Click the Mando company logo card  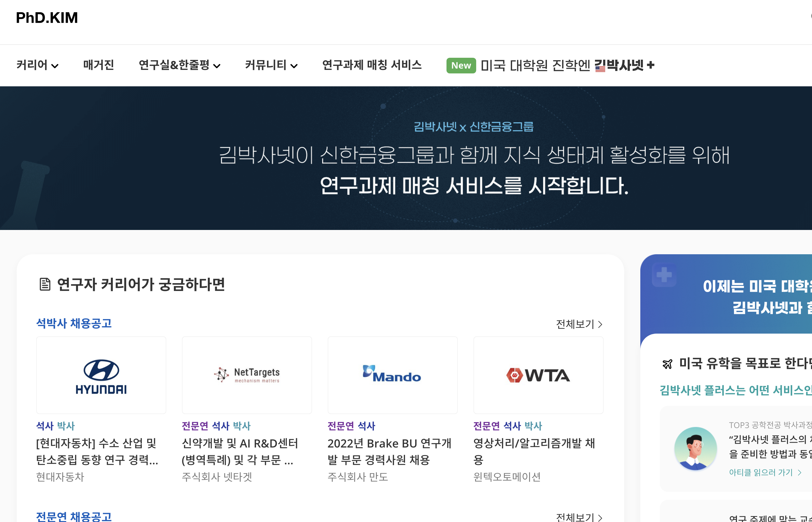(392, 375)
